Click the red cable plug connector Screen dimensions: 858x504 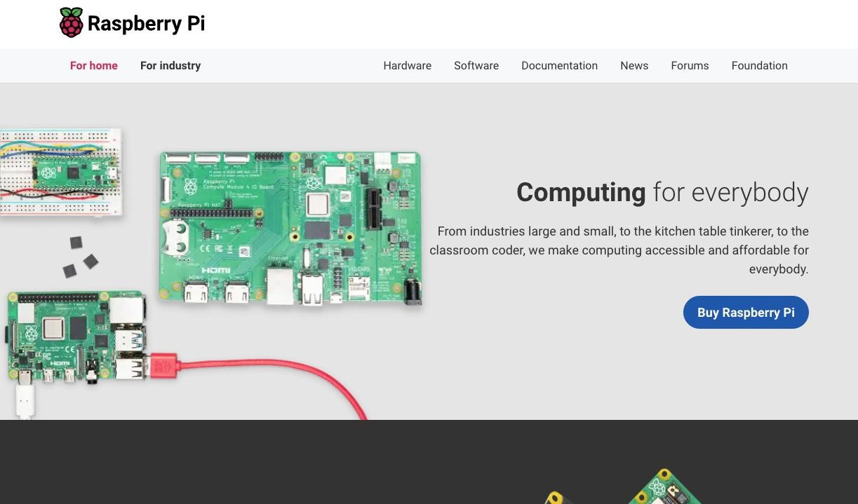point(164,367)
